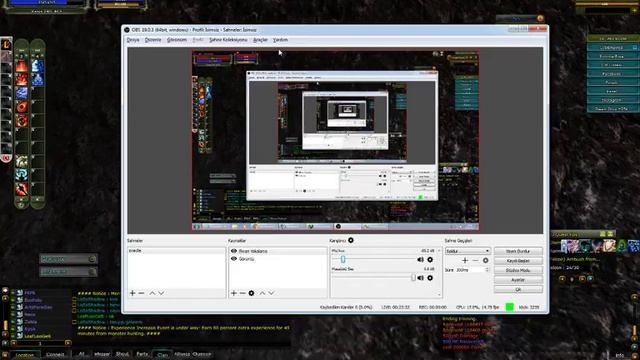640x360 pixels.
Task: Toggle visibility of Görüntü source
Action: [234, 259]
